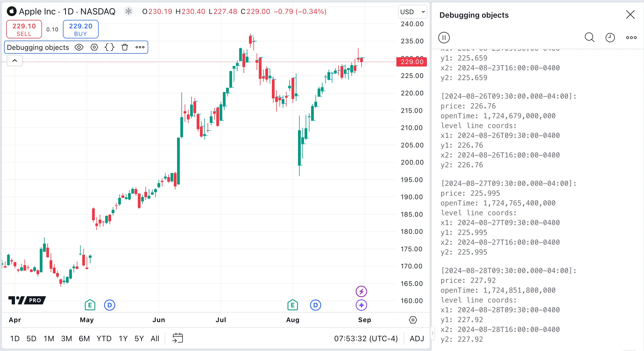Screen dimensions: 644x351
Task: Collapse the indicator legend with chevron
Action: coord(15,60)
